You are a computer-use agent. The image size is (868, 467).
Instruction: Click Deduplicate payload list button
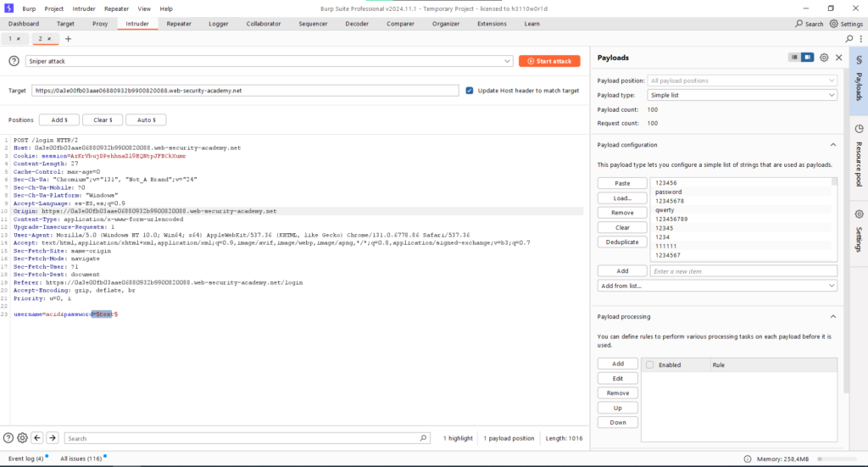tap(622, 242)
